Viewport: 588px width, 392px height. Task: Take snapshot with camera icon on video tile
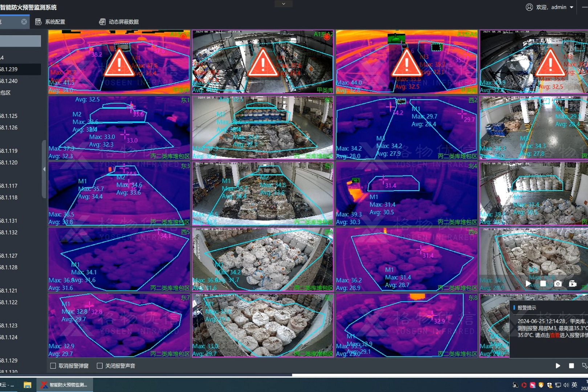[x=558, y=284]
